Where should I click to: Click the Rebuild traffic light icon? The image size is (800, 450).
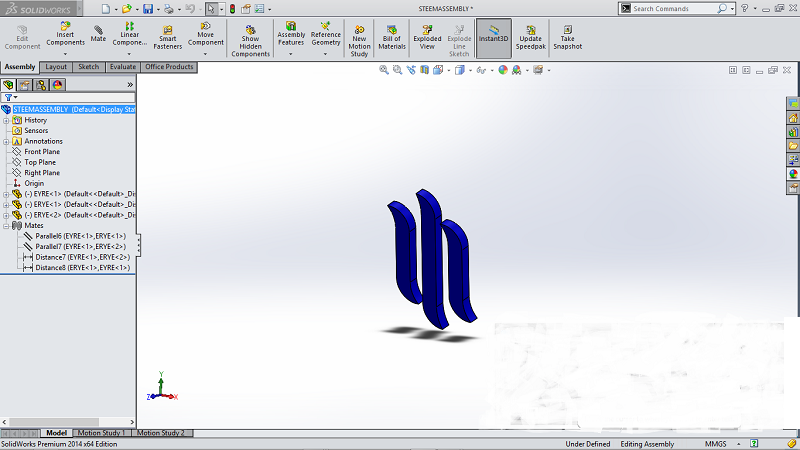[x=232, y=9]
